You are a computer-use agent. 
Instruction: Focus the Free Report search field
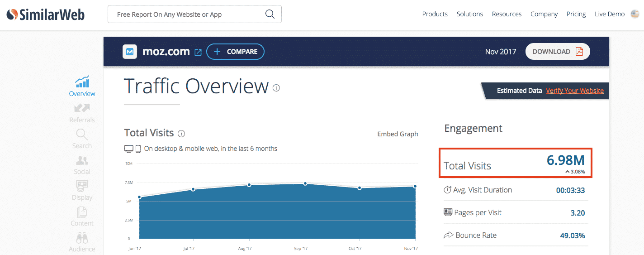(194, 14)
